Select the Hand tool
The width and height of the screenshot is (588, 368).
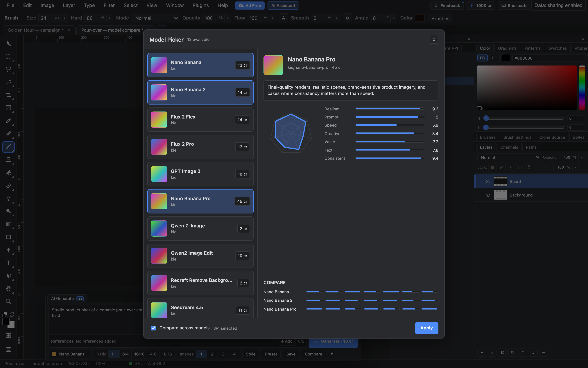pos(8,289)
